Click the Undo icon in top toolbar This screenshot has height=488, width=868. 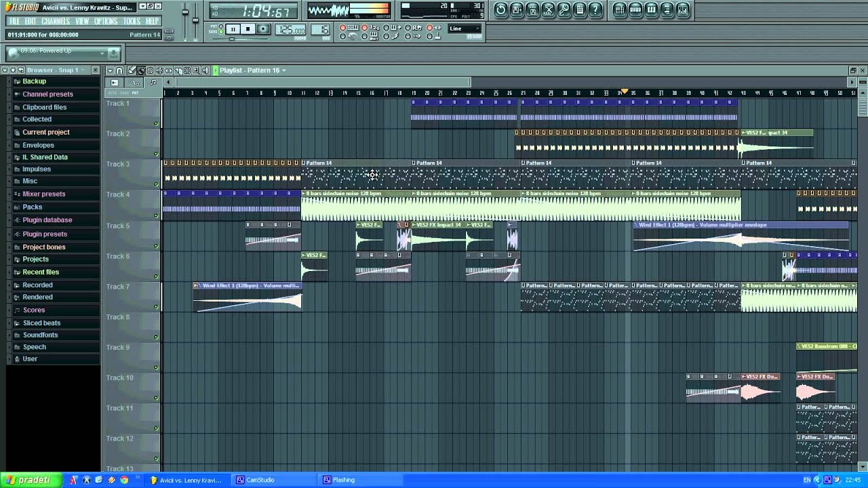coord(501,9)
